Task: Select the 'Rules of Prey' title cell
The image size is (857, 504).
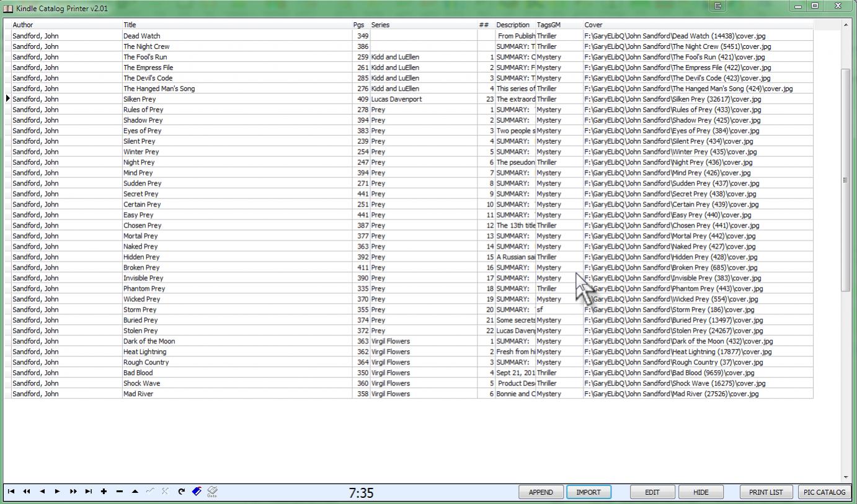Action: click(237, 110)
